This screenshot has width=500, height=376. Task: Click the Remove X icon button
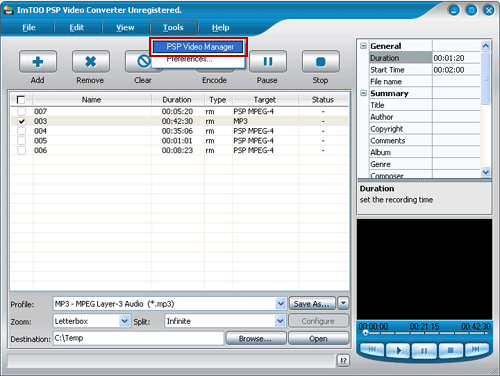pyautogui.click(x=91, y=62)
